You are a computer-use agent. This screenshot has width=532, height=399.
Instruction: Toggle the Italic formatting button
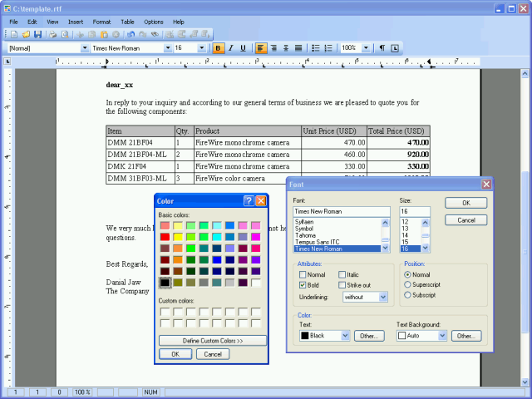click(x=230, y=48)
